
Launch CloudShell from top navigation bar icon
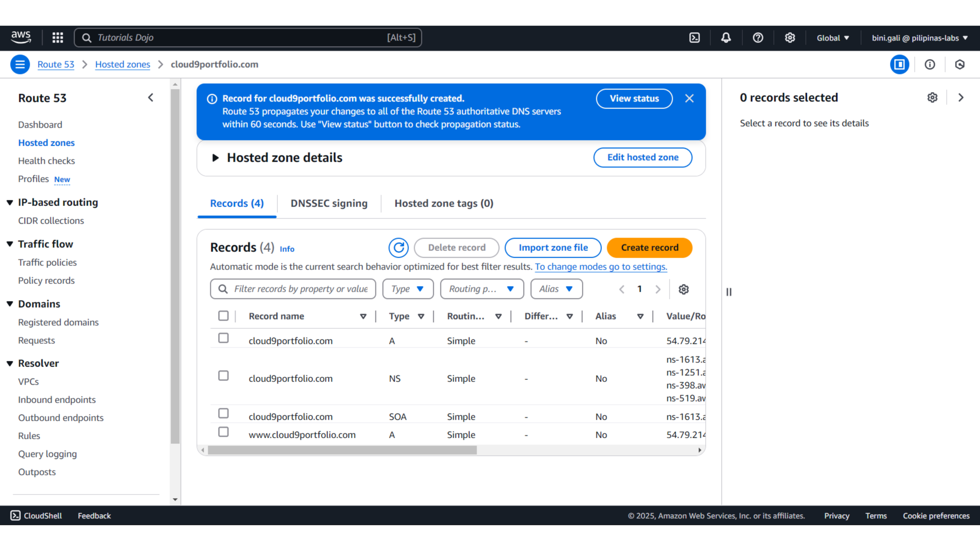pos(694,37)
